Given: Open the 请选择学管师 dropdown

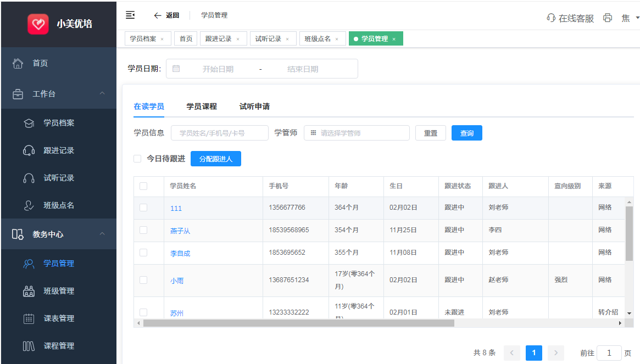Looking at the screenshot, I should pos(357,133).
